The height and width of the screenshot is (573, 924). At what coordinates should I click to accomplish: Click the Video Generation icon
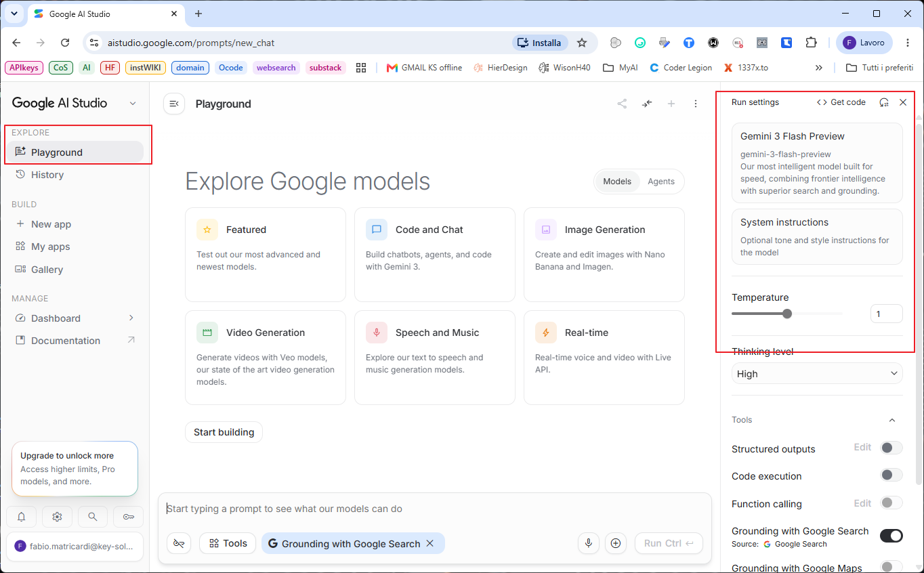point(207,333)
